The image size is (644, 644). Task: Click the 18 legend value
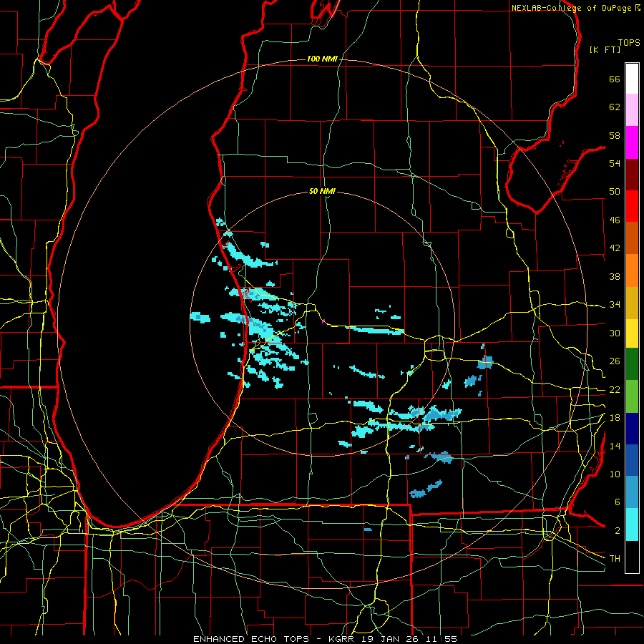click(x=615, y=418)
